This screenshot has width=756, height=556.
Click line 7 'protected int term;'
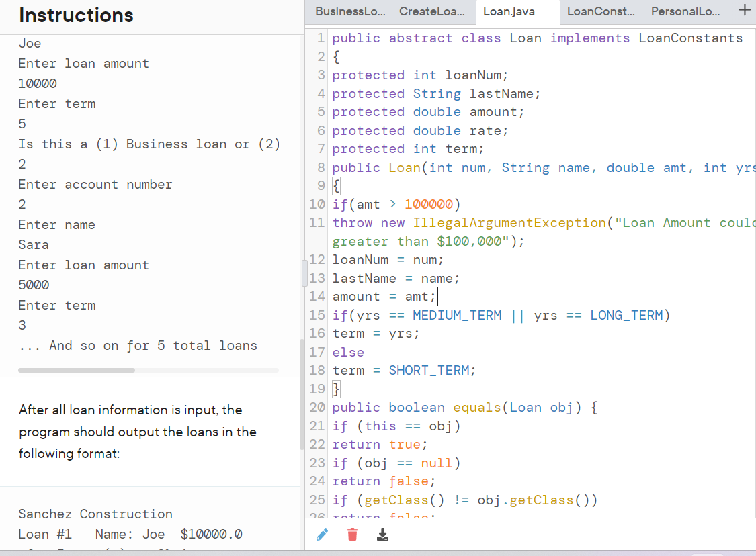408,149
